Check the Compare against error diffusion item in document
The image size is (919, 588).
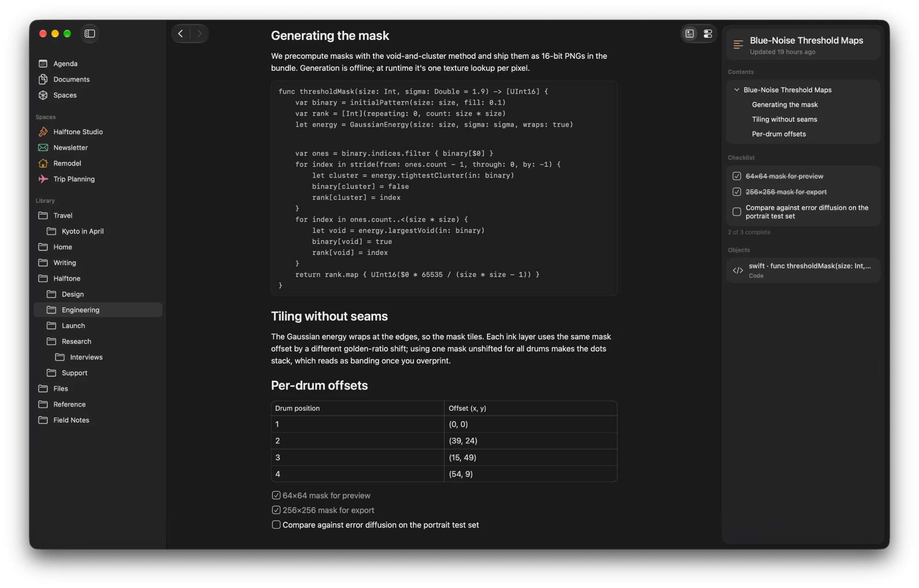(276, 525)
